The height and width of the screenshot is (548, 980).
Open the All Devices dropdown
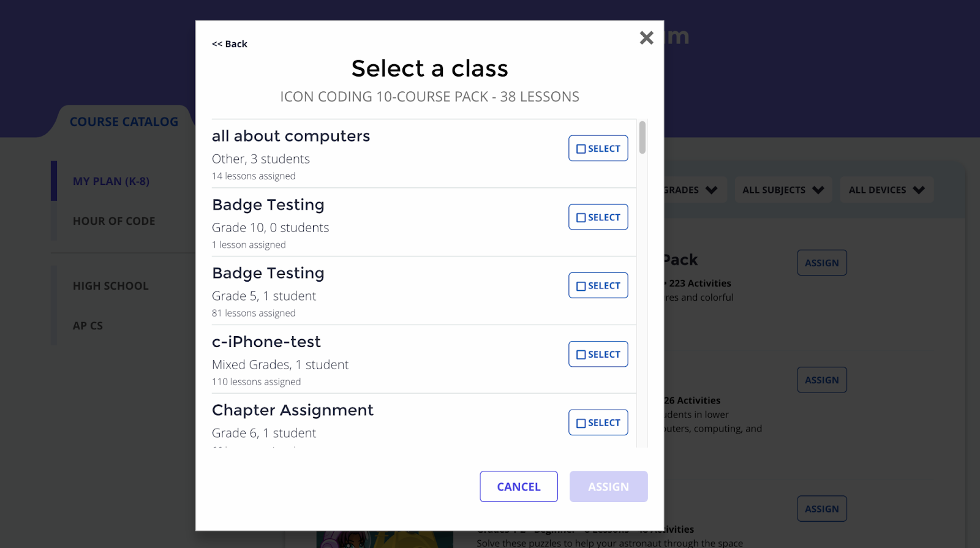(x=886, y=190)
